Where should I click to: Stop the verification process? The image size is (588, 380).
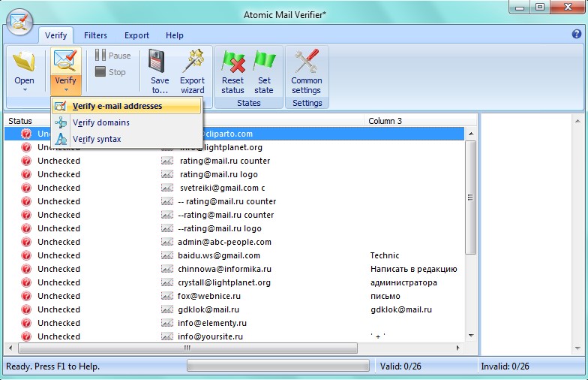pos(111,72)
